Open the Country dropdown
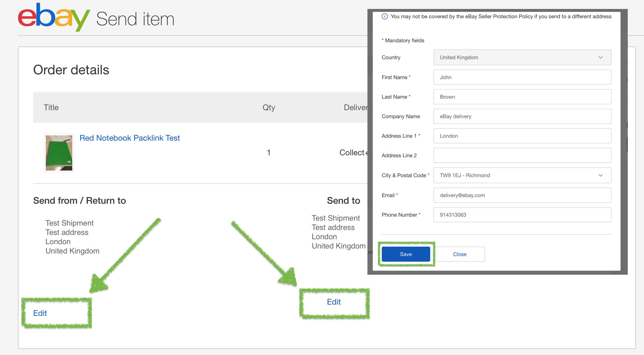Screen dimensions: 644x355 pos(522,57)
